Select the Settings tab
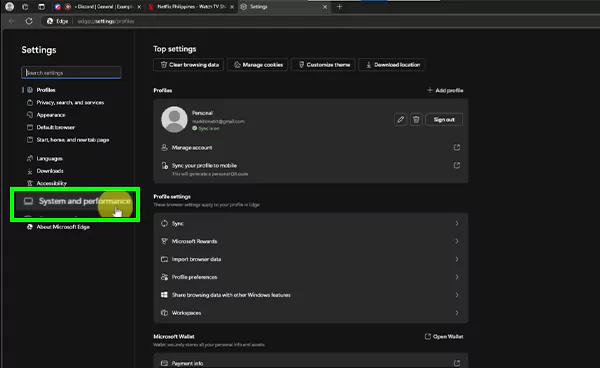600x368 pixels. [x=283, y=7]
